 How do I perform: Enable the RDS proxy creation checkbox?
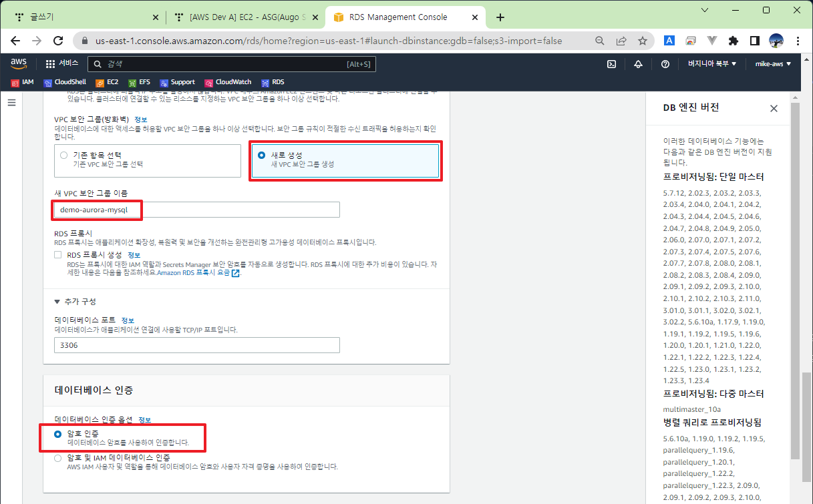tap(59, 255)
